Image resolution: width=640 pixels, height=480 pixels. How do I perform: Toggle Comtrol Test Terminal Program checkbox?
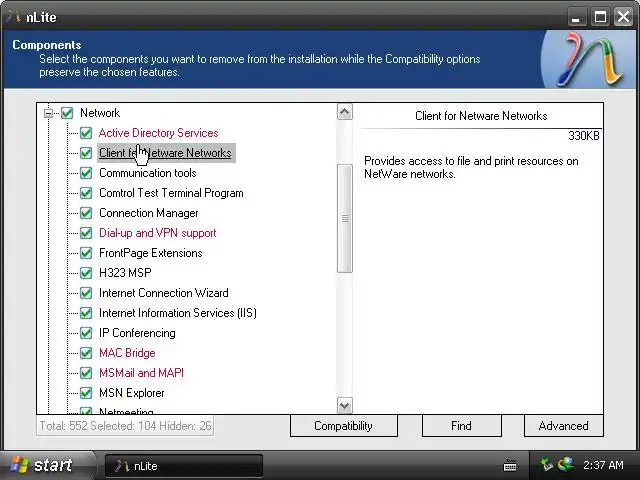tap(86, 193)
